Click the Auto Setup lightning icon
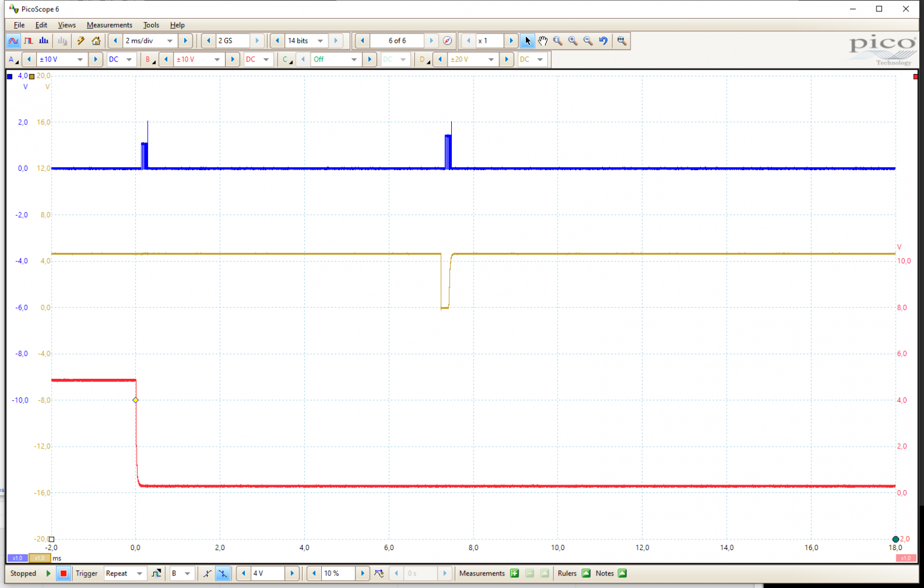Viewport: 924px width, 588px height. (x=81, y=40)
